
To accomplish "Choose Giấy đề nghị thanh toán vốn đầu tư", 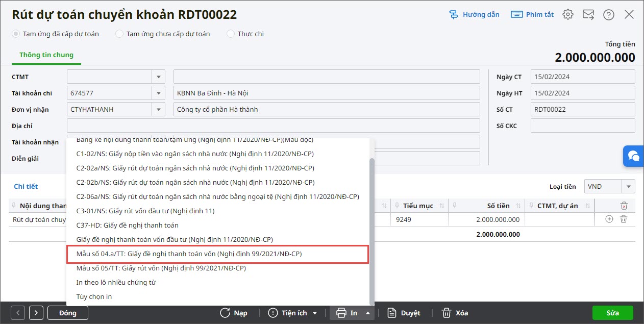I will coord(175,239).
